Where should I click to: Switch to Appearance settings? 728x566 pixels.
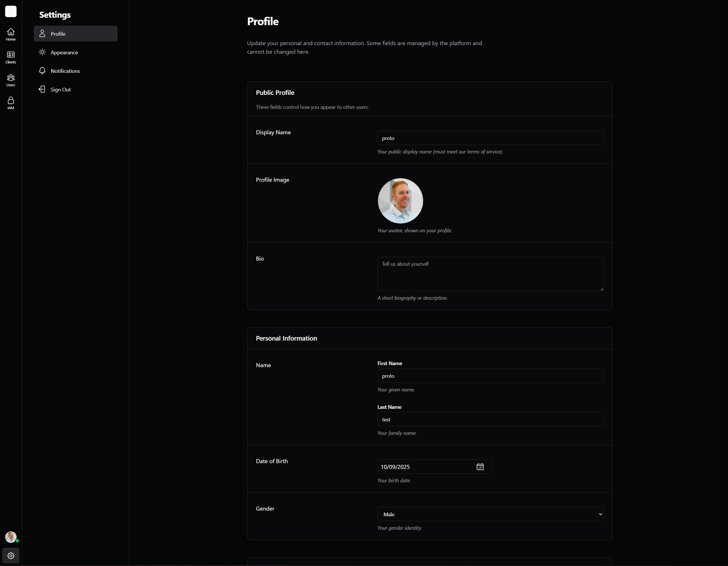pyautogui.click(x=64, y=52)
